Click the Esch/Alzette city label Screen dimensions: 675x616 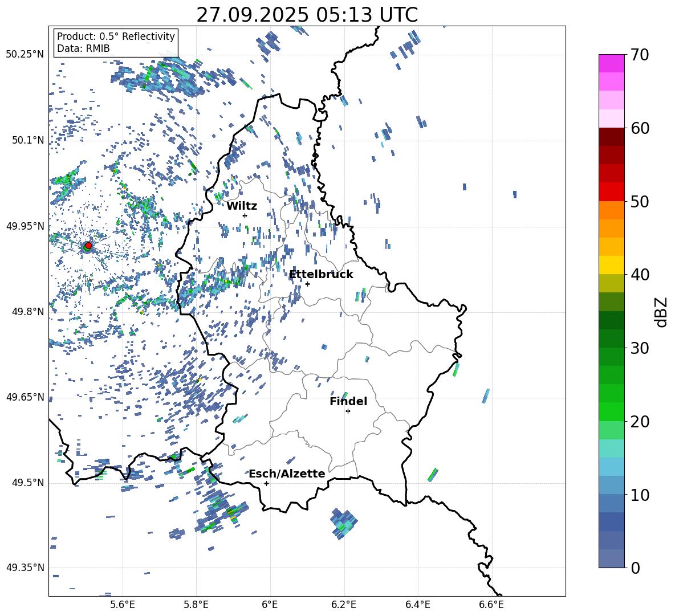pyautogui.click(x=287, y=474)
